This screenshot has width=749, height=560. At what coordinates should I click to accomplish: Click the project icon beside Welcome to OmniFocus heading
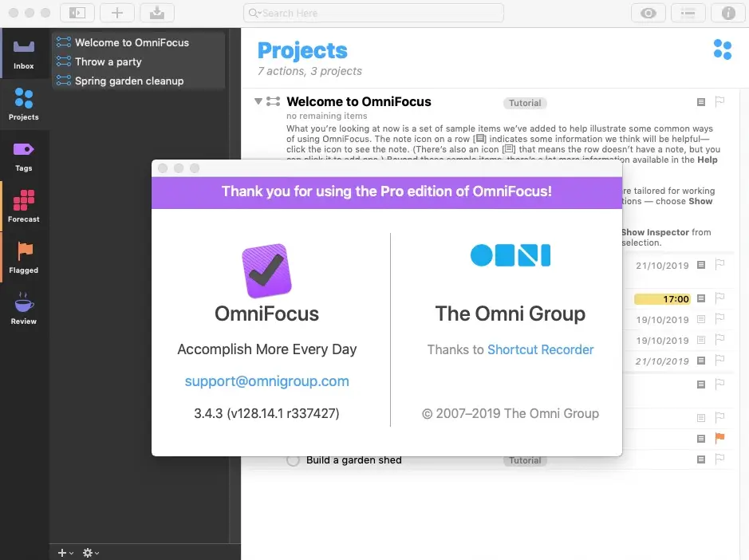coord(274,101)
